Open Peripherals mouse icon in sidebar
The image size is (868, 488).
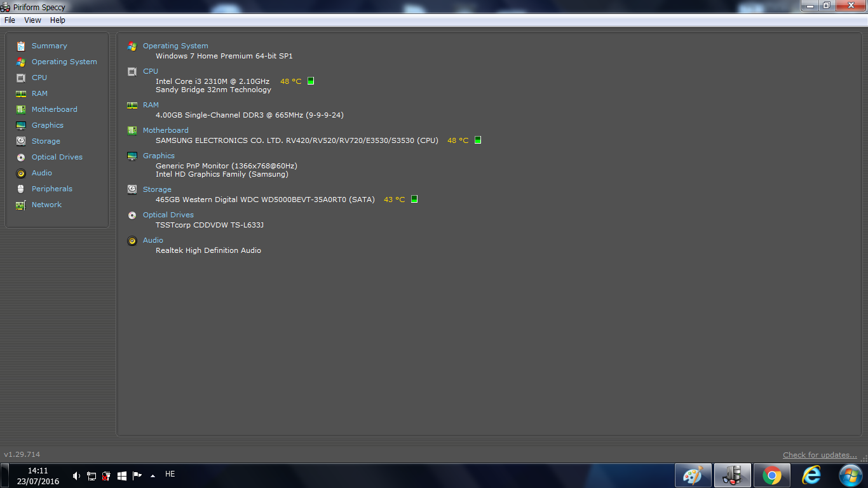point(21,189)
